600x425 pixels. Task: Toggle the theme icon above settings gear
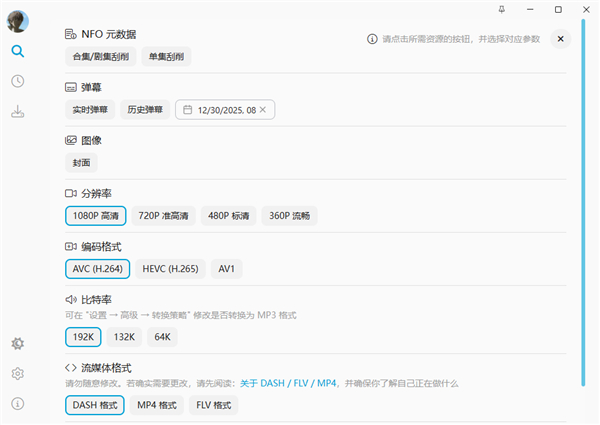coord(18,343)
